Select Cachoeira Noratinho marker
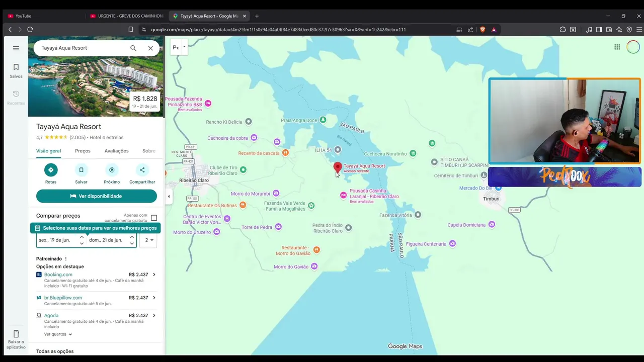644x362 pixels. tap(413, 153)
